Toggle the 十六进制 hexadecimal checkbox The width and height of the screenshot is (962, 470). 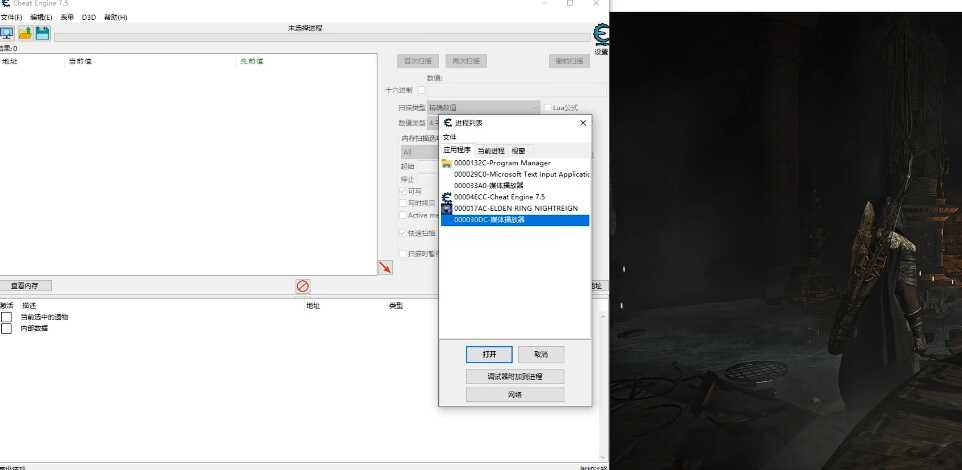coord(421,90)
